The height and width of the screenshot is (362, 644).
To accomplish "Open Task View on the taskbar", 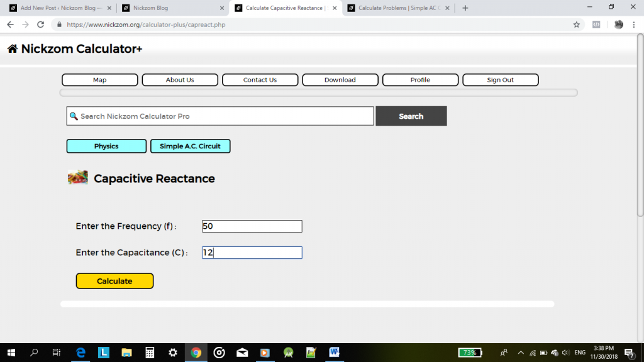I will point(57,353).
